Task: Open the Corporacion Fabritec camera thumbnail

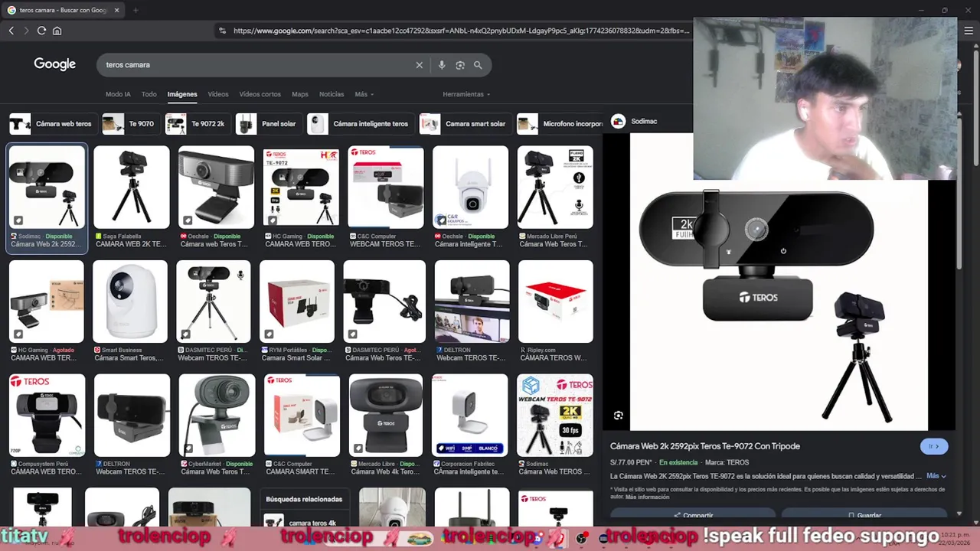Action: [x=470, y=415]
